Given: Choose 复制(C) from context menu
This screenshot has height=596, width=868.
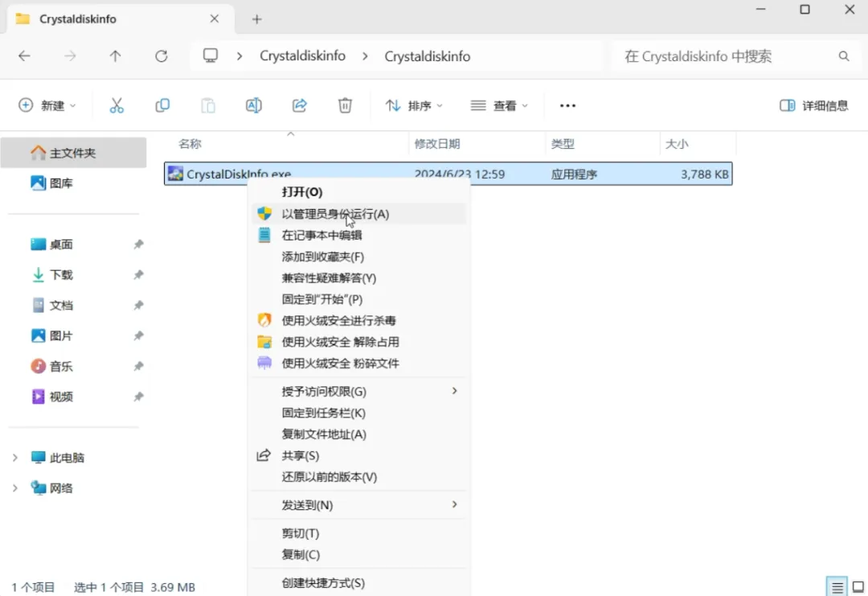Looking at the screenshot, I should click(358, 554).
